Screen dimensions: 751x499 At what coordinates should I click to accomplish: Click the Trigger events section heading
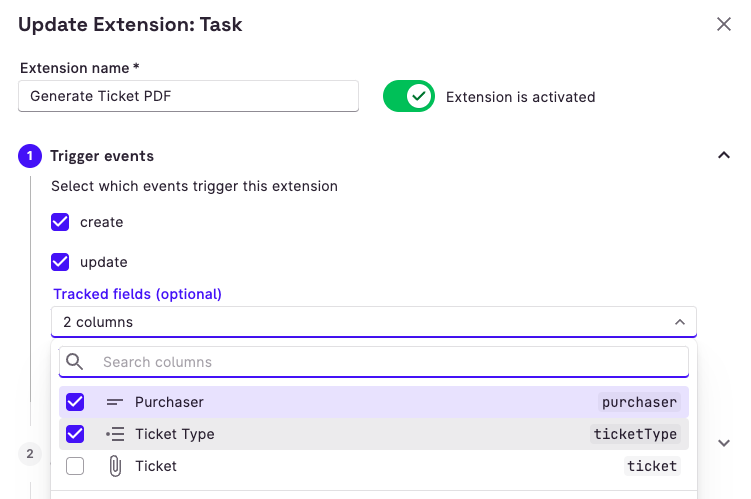click(x=102, y=156)
